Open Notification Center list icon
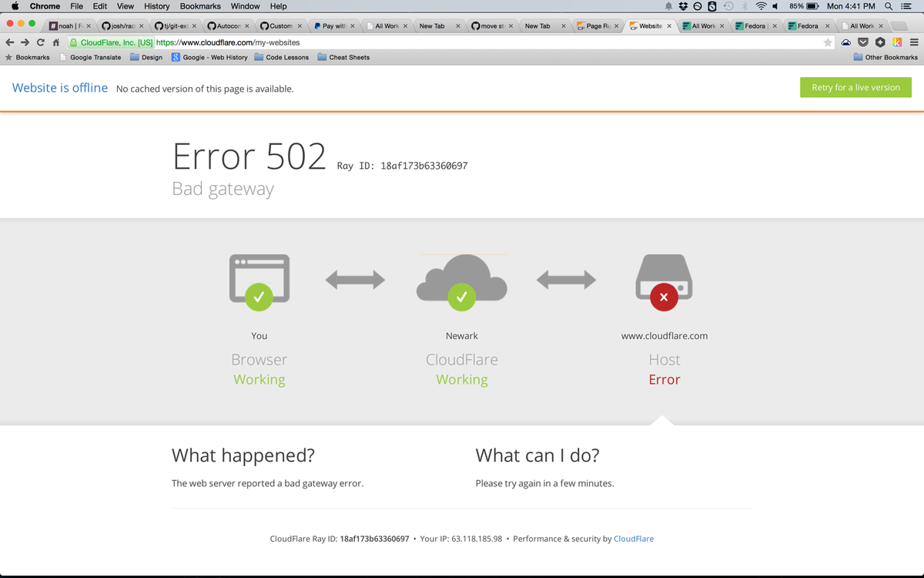Screen dimensions: 924x578 coord(906,6)
